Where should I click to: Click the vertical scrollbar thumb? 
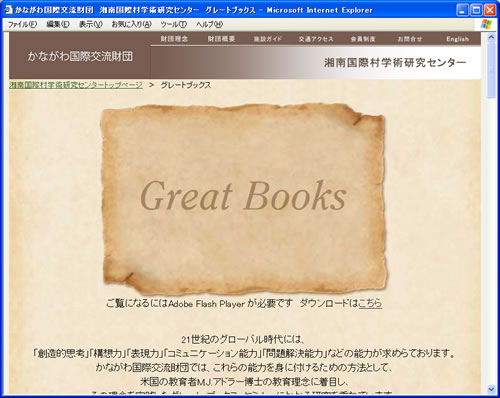(491, 70)
